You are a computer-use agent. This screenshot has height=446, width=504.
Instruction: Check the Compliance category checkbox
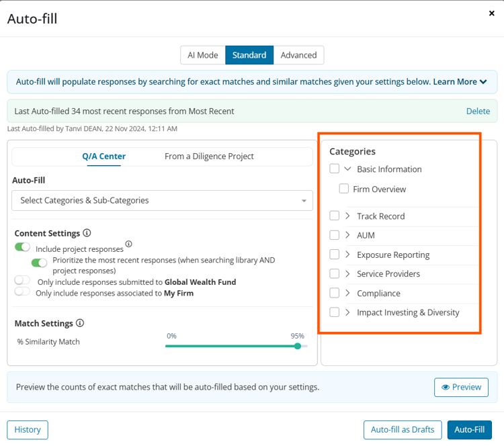[334, 293]
